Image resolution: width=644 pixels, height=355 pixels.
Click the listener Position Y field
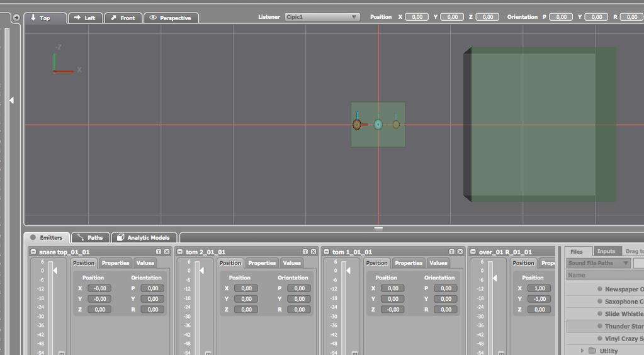[x=452, y=17]
